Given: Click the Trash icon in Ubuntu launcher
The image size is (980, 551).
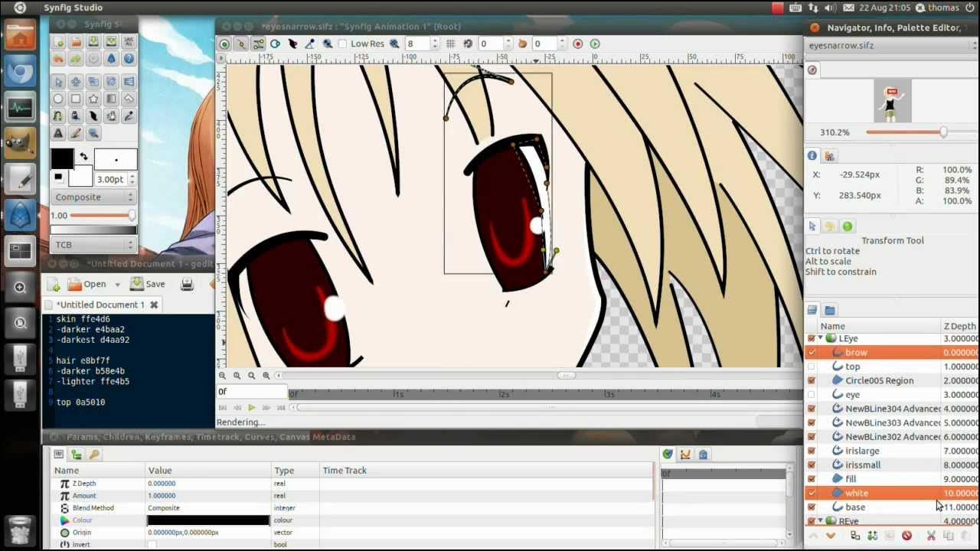Looking at the screenshot, I should click(20, 530).
